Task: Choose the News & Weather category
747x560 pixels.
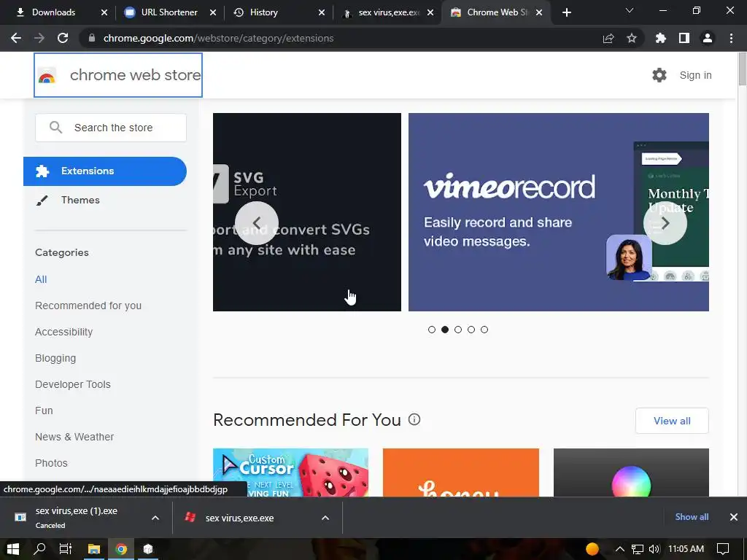Action: (74, 437)
